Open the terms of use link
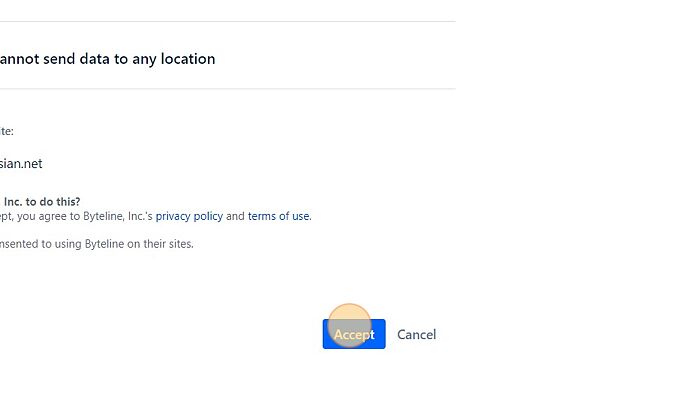This screenshot has height=394, width=700. click(x=279, y=216)
